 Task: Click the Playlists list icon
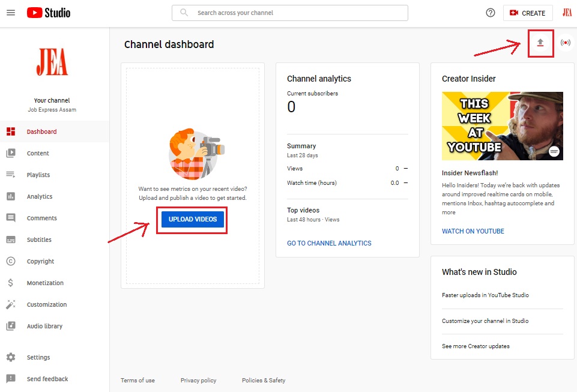tap(11, 175)
